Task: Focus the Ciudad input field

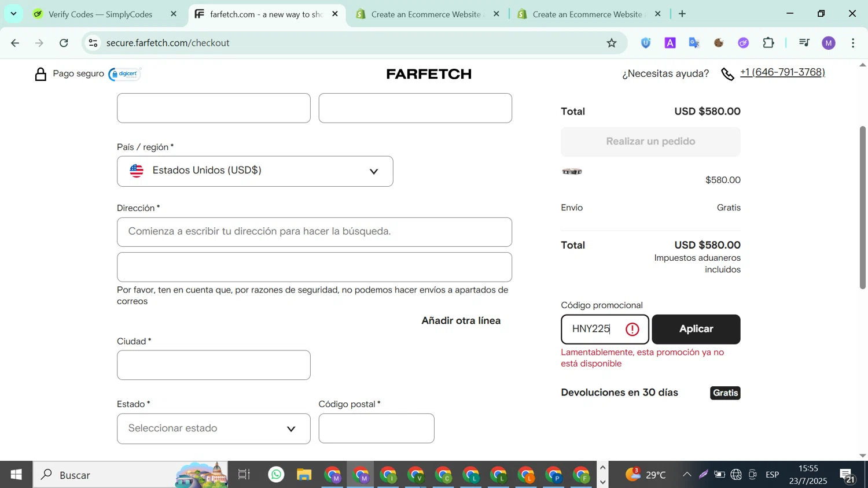Action: [214, 365]
